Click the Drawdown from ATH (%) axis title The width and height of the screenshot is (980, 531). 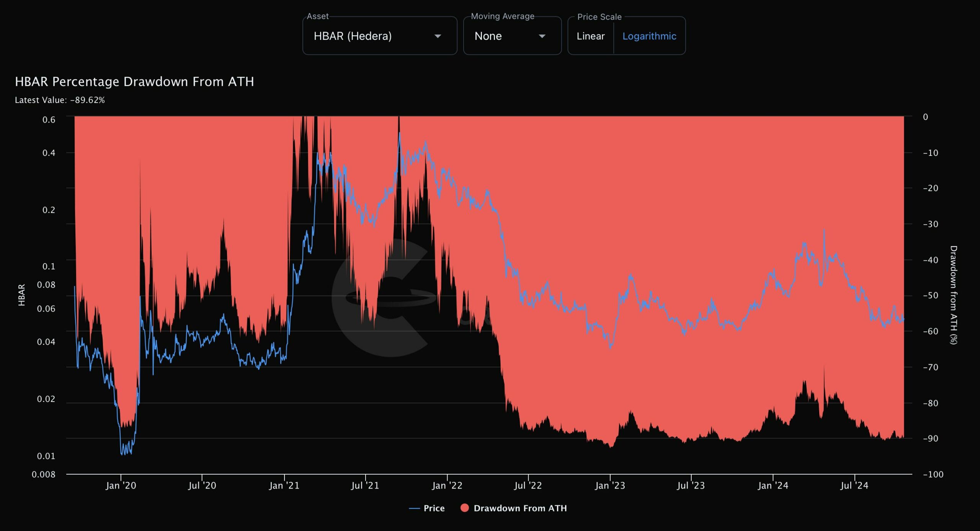click(953, 295)
